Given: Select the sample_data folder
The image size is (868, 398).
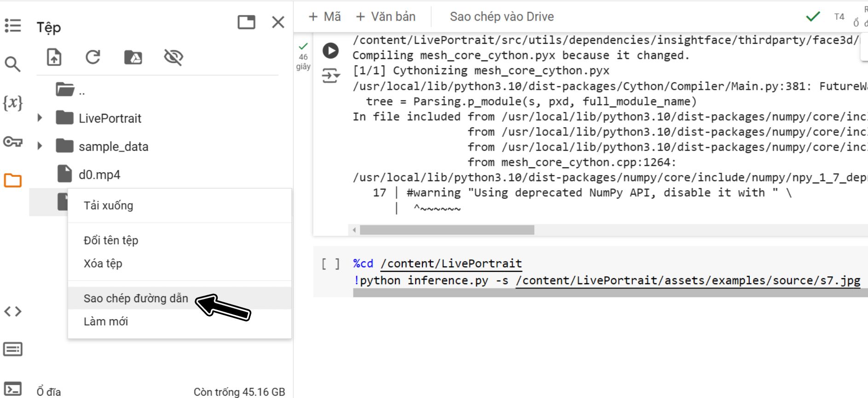Looking at the screenshot, I should point(102,146).
